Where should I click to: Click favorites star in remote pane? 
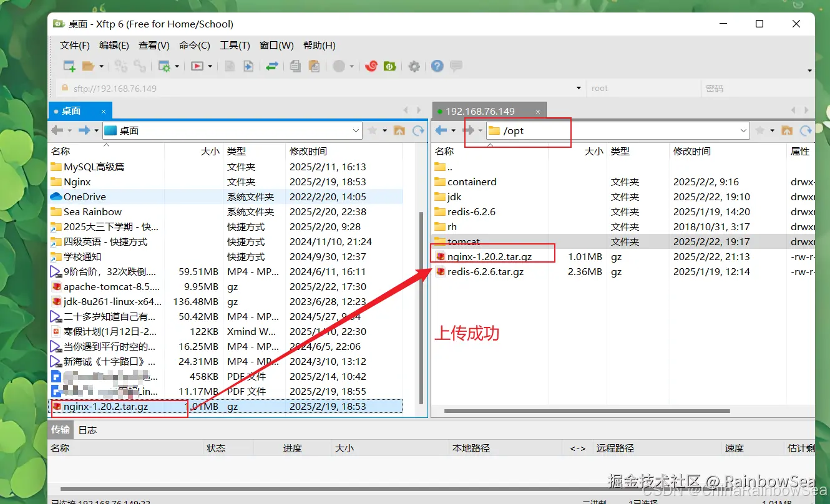point(760,130)
